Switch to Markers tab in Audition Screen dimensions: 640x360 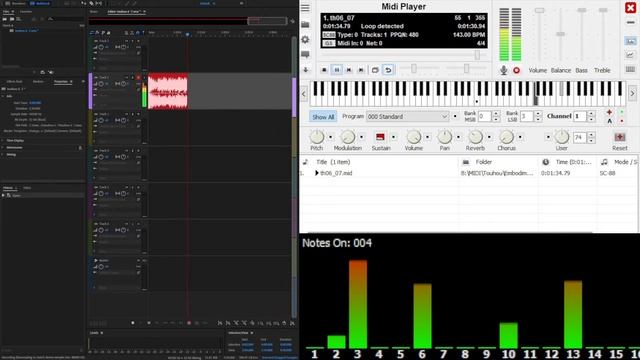point(38,82)
